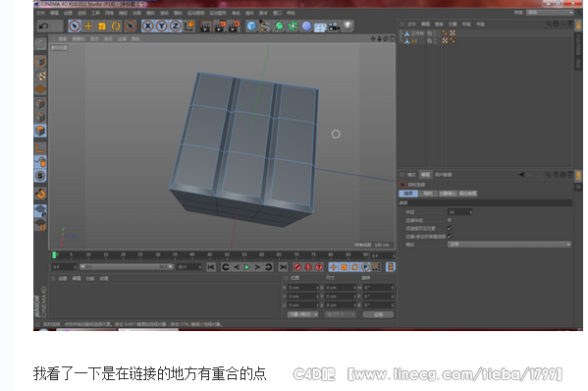Go to previous keyframe
The image size is (588, 391).
[226, 267]
